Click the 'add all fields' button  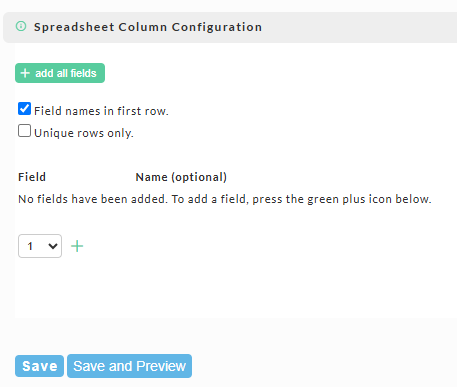60,73
